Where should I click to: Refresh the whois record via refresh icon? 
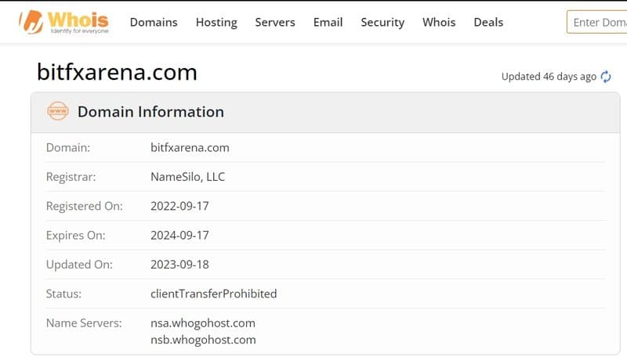pos(606,76)
